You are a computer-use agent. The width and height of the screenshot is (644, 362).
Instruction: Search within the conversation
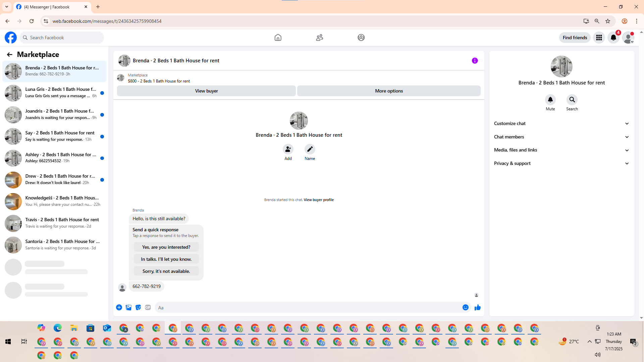pos(572,100)
